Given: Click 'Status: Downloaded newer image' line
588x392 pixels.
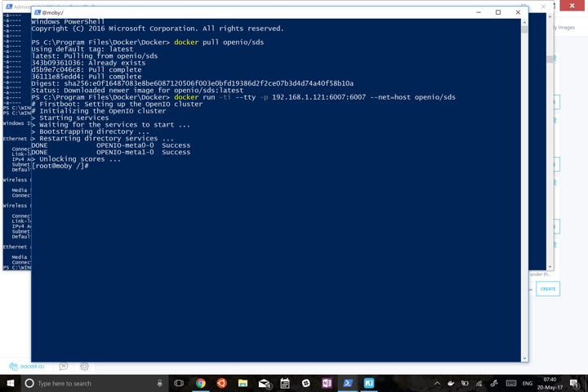Looking at the screenshot, I should [137, 91].
